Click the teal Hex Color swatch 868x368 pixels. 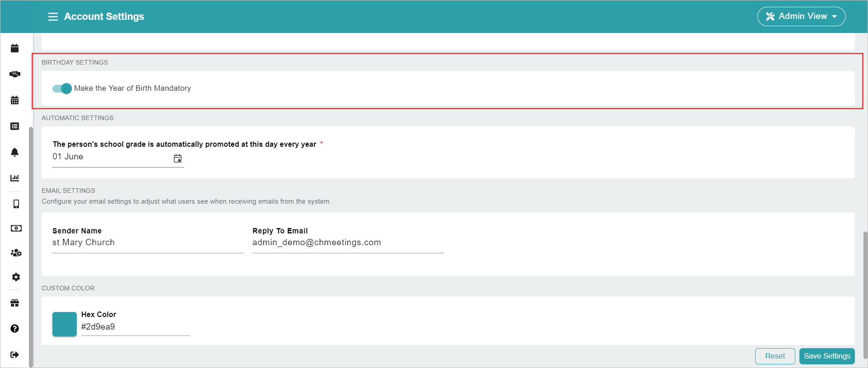click(x=65, y=324)
